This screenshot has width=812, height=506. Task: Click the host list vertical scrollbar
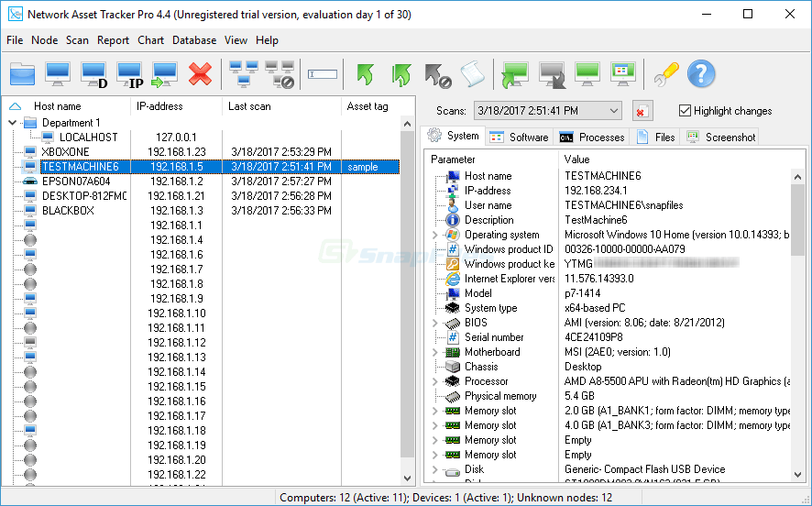coord(408,293)
